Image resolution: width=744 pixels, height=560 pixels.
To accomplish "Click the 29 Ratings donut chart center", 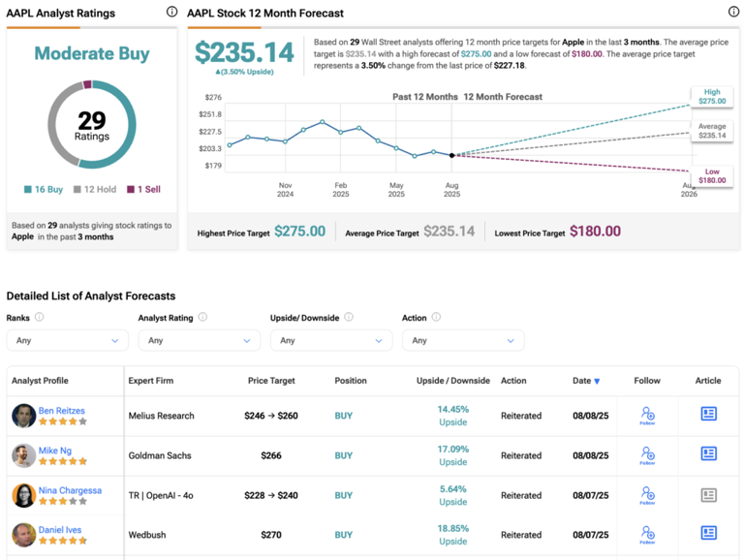I will pos(92,125).
